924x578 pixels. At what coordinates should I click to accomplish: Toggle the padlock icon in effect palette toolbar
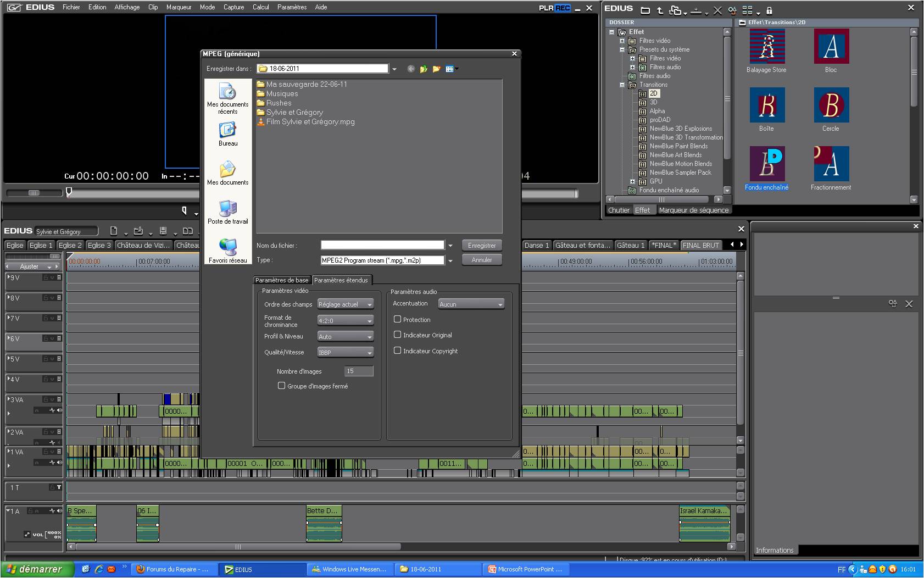click(769, 10)
